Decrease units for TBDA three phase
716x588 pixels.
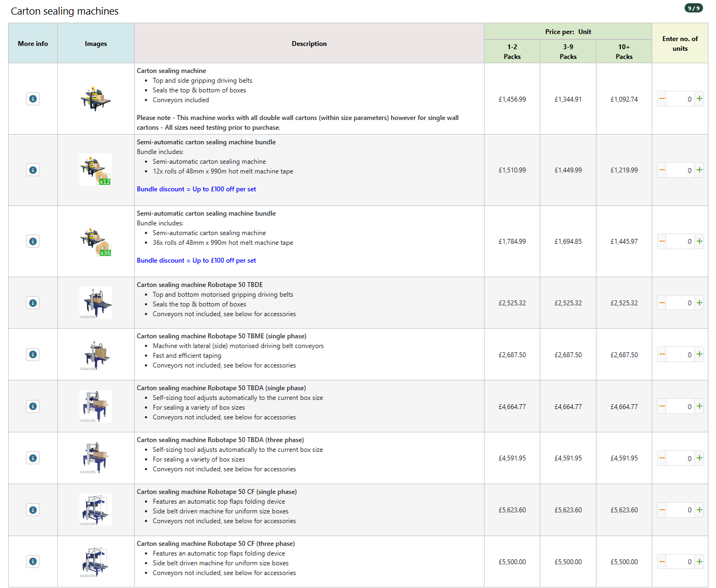click(x=662, y=458)
